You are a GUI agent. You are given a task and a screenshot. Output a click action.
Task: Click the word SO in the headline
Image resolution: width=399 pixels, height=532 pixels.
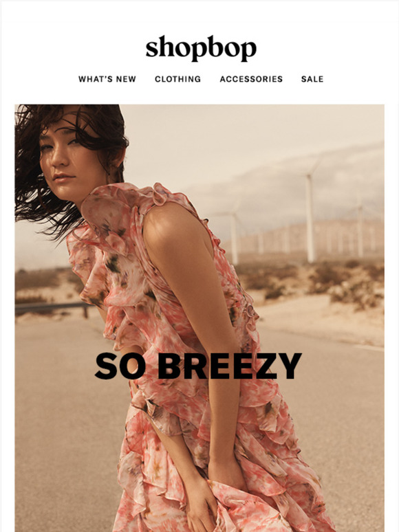tap(120, 366)
